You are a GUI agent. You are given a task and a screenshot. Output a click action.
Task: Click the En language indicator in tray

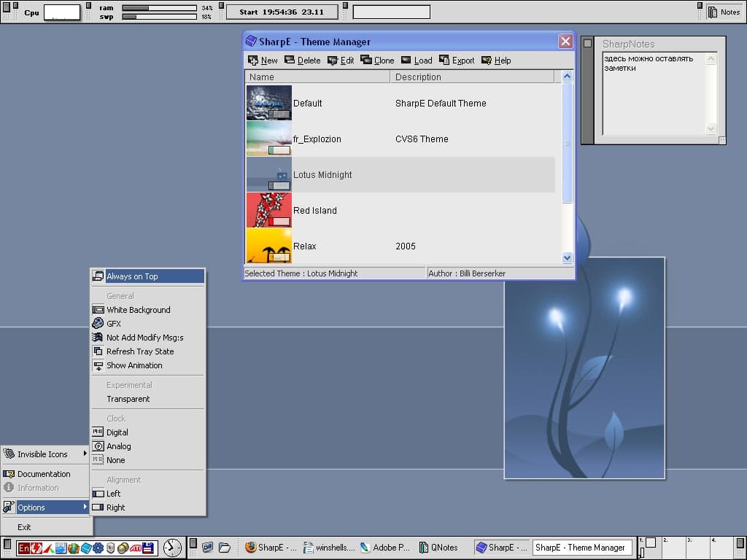coord(24,548)
